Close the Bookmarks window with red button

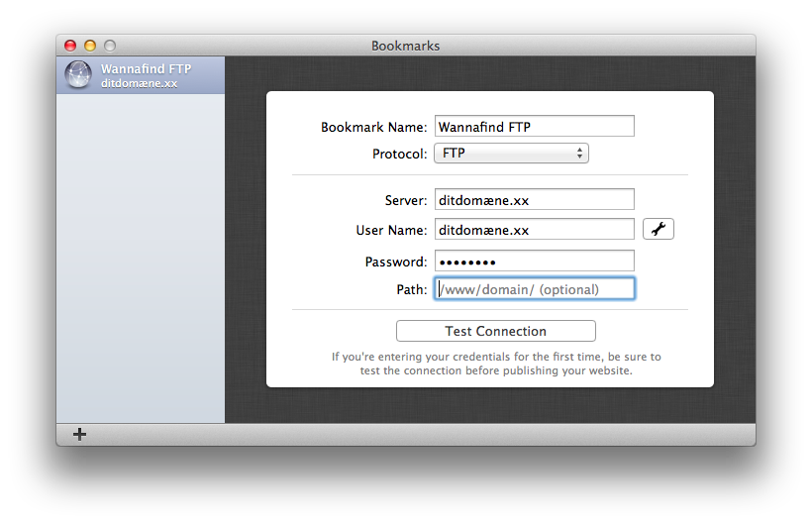pyautogui.click(x=70, y=46)
